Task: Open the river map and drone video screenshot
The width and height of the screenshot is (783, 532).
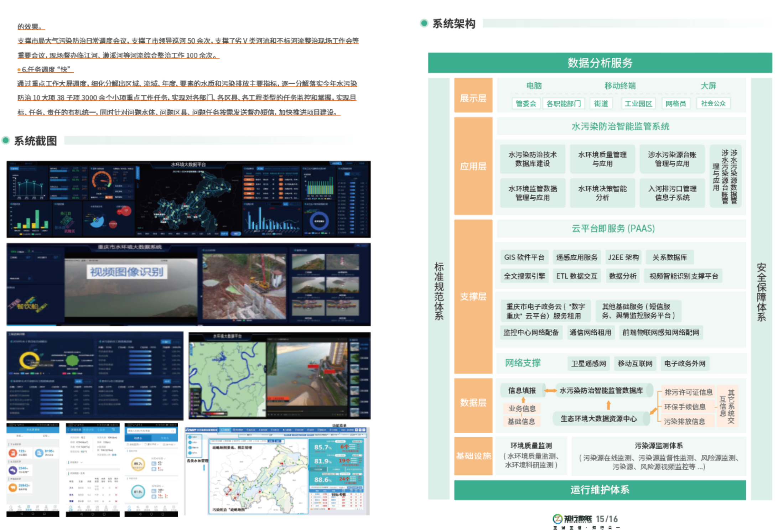Action: [x=280, y=376]
